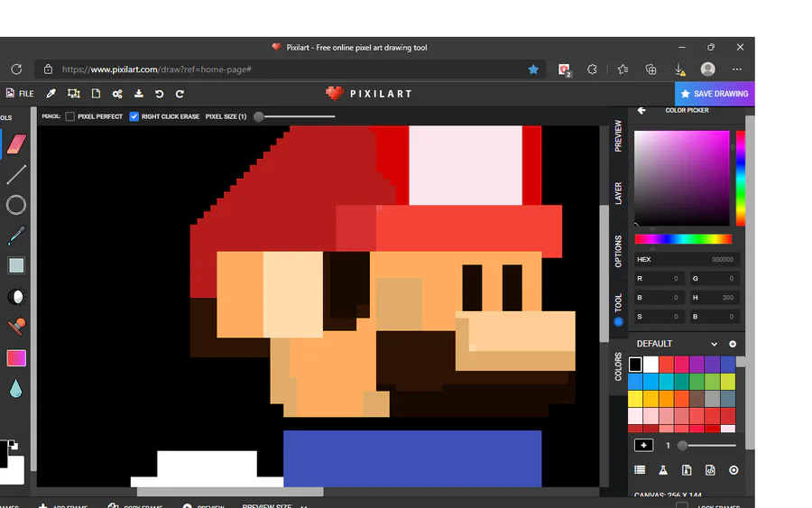Disable the Right Click Erase checkbox

134,116
